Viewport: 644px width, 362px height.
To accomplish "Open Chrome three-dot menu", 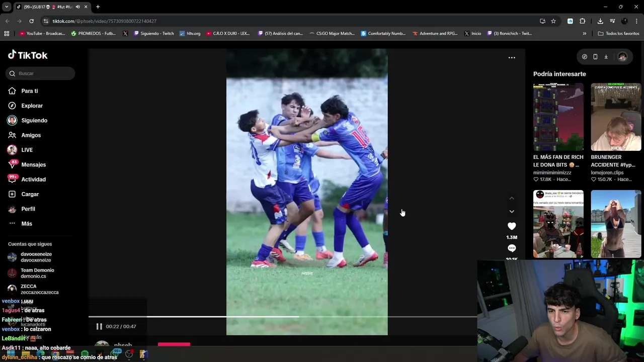I will (x=636, y=21).
